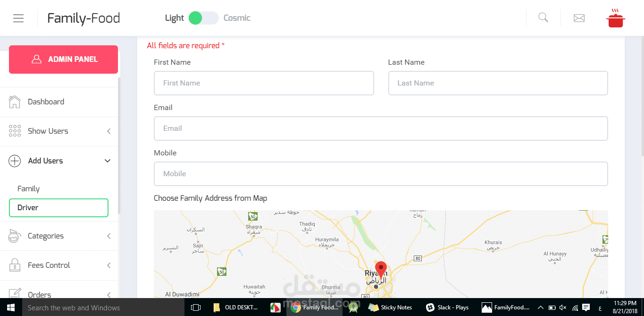This screenshot has width=644, height=316.
Task: Collapse Add Users chevron
Action: coord(108,161)
